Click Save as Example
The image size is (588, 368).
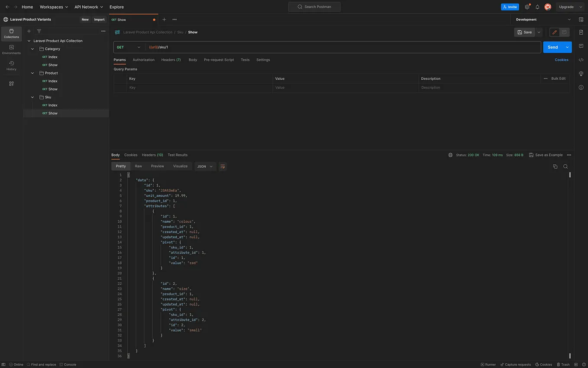pos(546,155)
